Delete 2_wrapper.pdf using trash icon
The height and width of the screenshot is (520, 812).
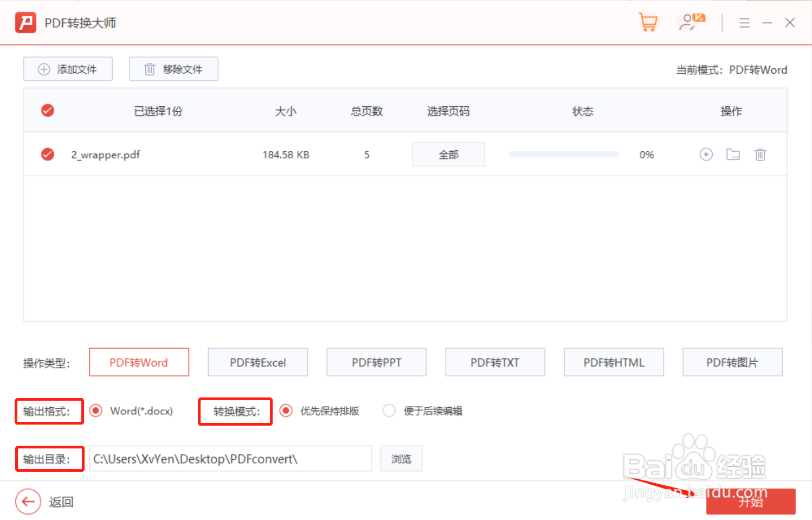(x=761, y=155)
